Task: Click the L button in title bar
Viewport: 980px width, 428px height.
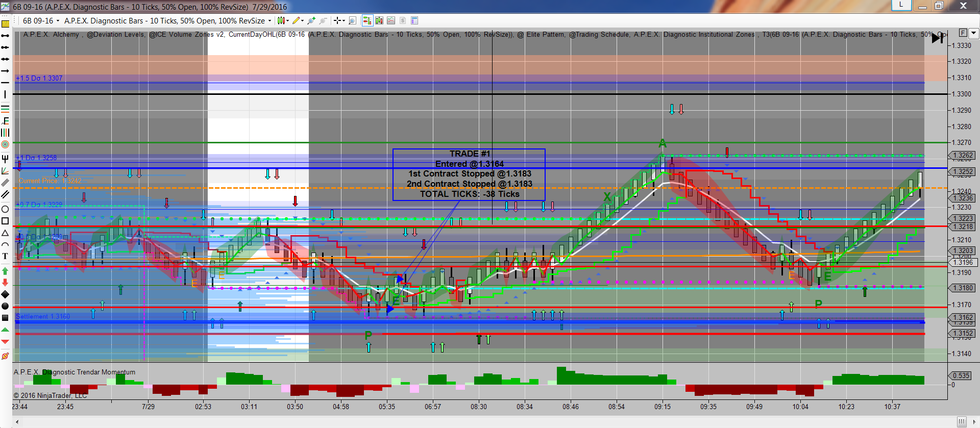Action: coord(901,5)
